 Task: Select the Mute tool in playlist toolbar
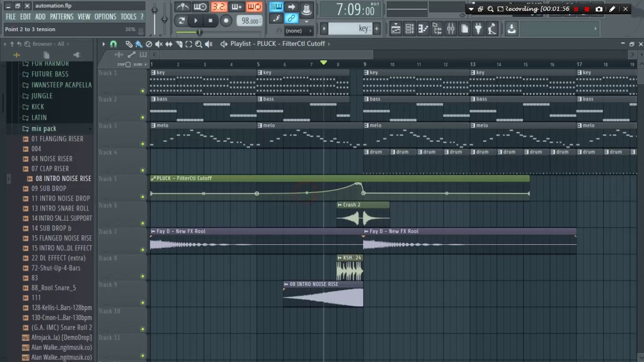click(x=159, y=44)
